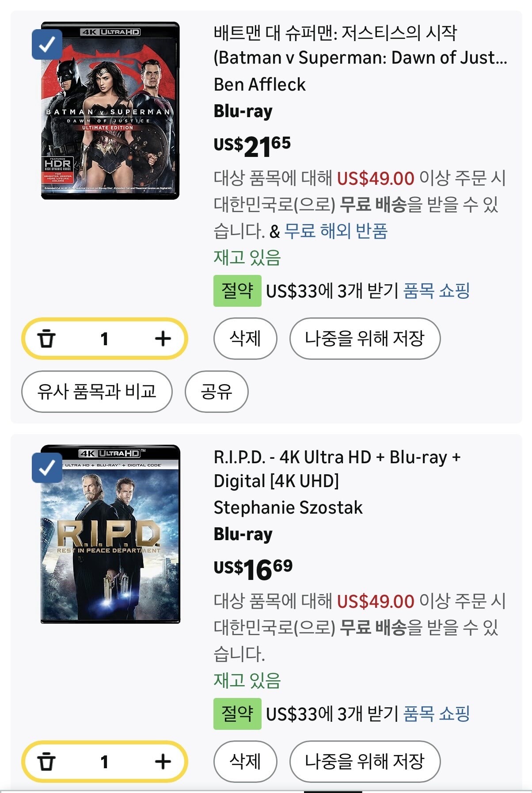532x793 pixels.
Task: Uncheck the Batman v Superman item checkbox
Action: [x=47, y=44]
